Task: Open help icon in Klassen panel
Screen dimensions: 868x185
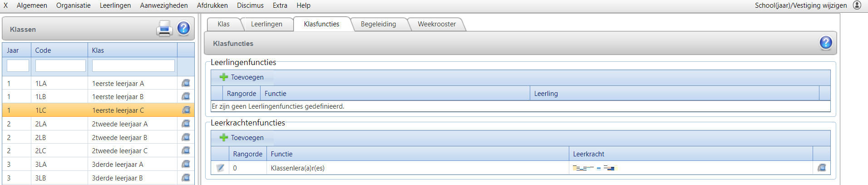Action: pos(183,29)
